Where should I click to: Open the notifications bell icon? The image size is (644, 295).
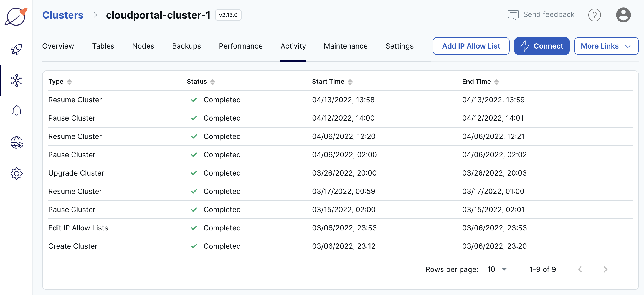(x=16, y=110)
